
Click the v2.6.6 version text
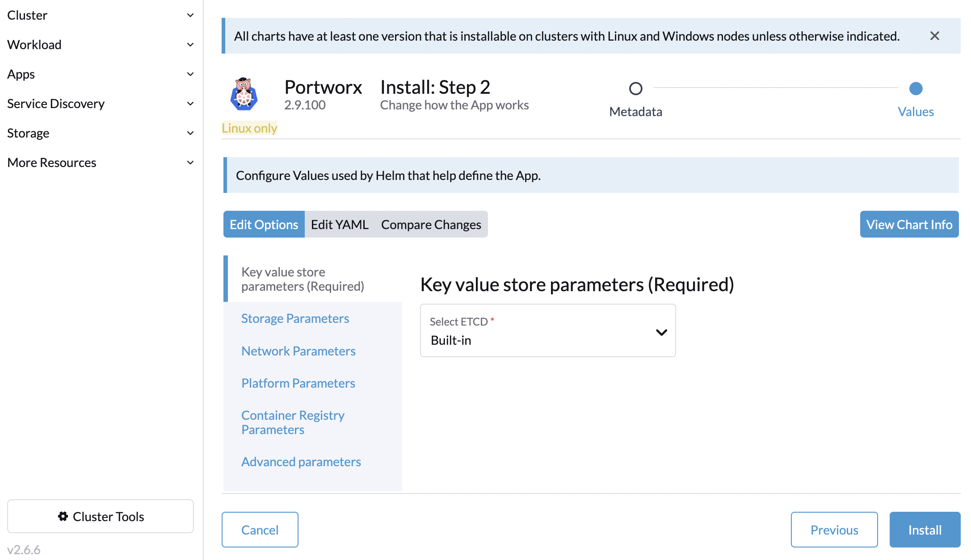point(24,550)
